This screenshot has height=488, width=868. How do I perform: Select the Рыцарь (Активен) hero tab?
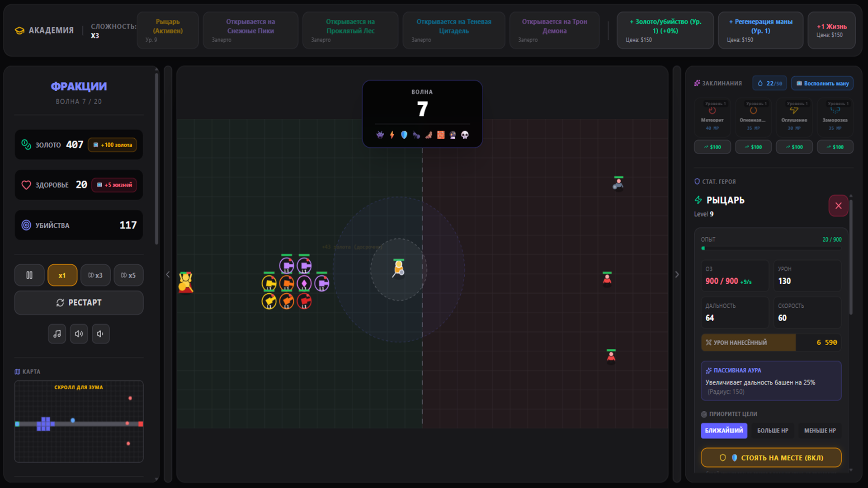pos(168,30)
